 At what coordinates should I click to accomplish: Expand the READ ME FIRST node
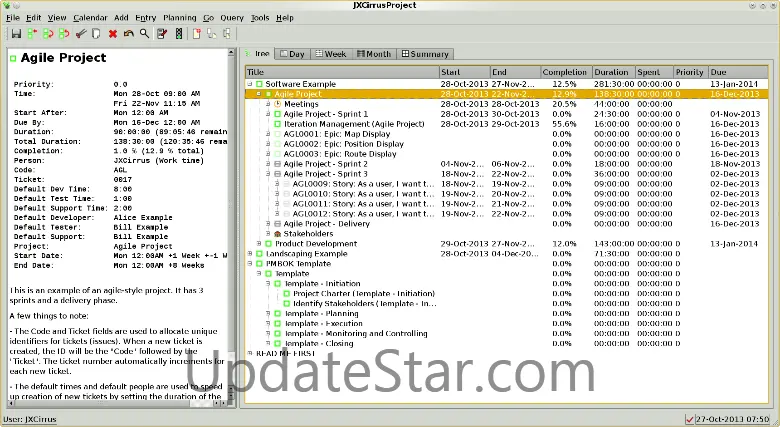(250, 353)
